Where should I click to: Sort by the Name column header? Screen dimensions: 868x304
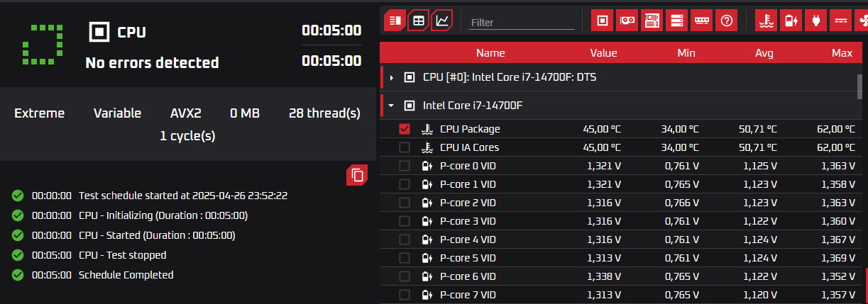(490, 53)
